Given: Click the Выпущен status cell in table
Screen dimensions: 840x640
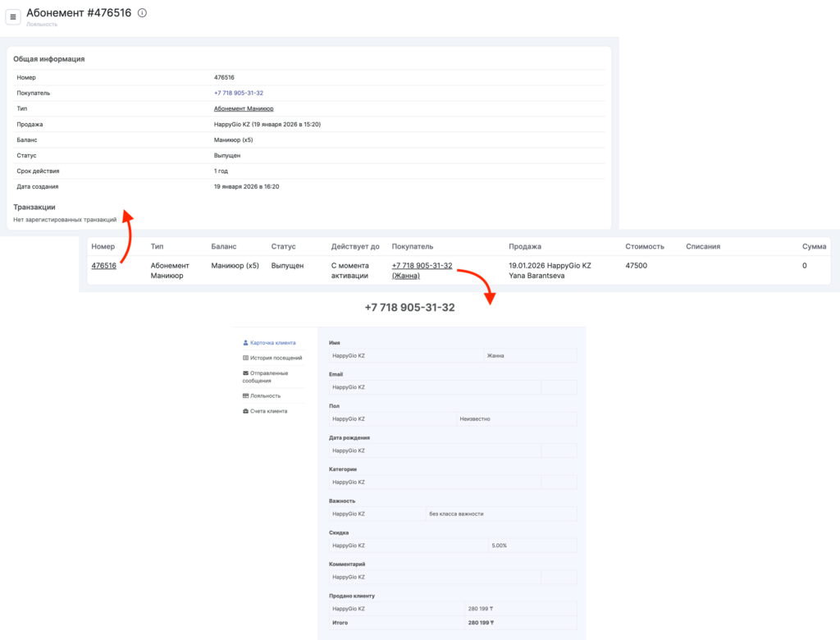Looking at the screenshot, I should pos(287,266).
